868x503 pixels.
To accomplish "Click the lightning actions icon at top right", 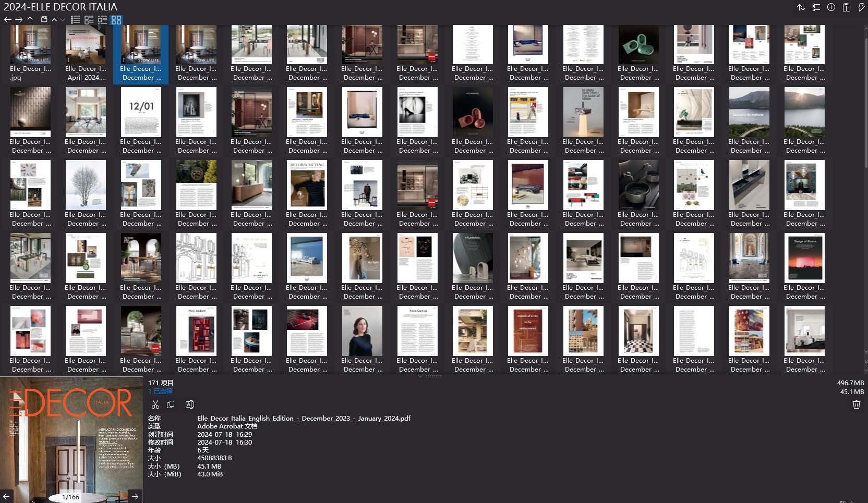I will pyautogui.click(x=862, y=7).
